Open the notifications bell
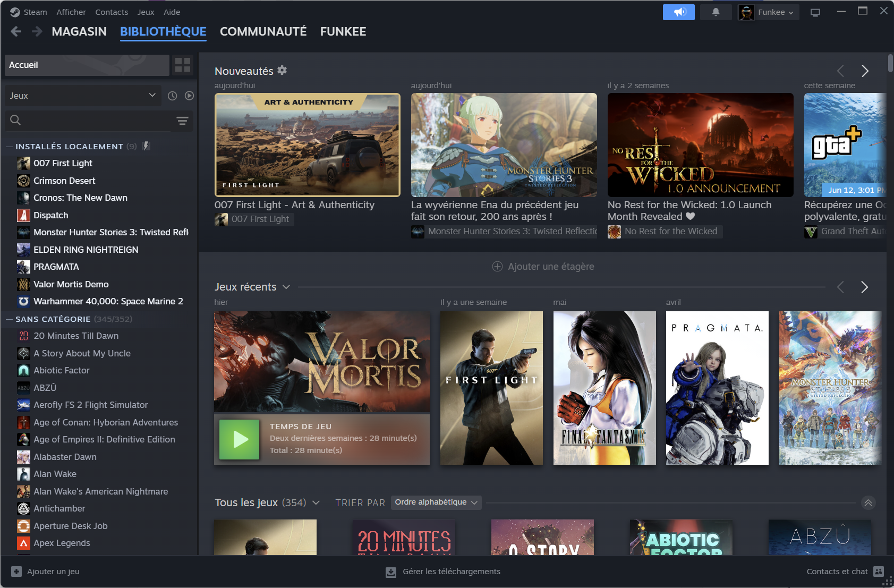This screenshot has height=588, width=894. [x=716, y=12]
